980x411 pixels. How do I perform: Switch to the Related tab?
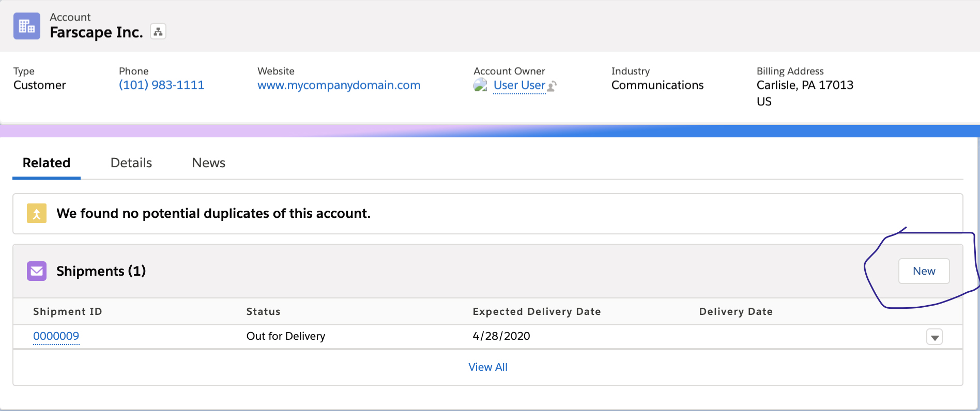47,163
